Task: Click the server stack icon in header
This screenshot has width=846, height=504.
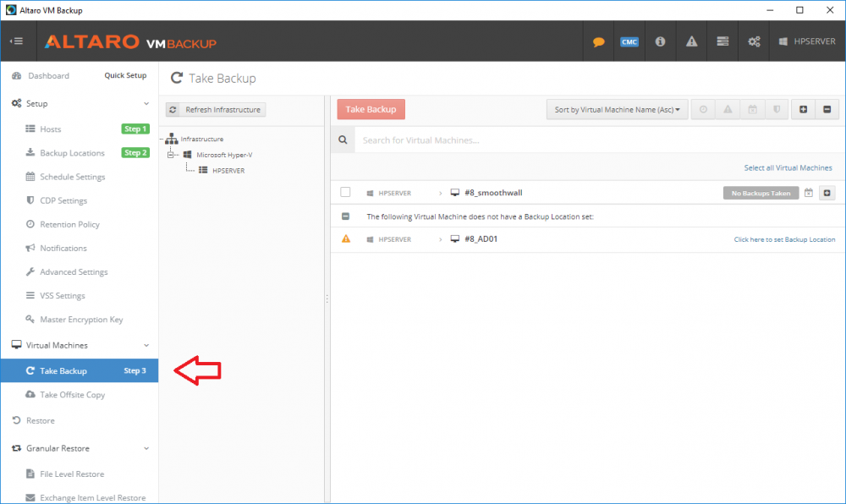Action: pyautogui.click(x=722, y=41)
